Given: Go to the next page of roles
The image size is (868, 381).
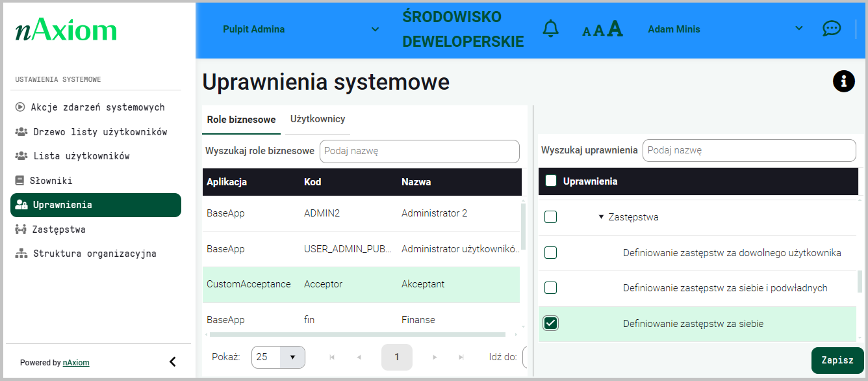Looking at the screenshot, I should (x=435, y=357).
